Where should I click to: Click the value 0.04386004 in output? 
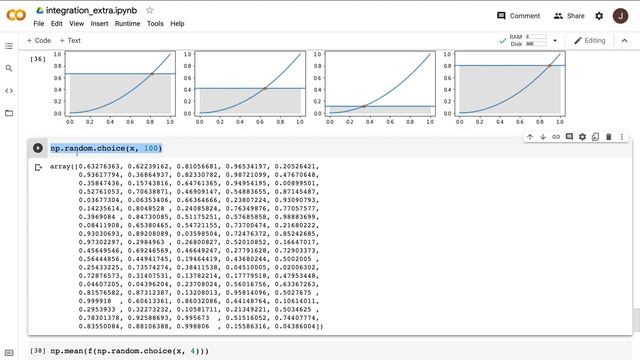[x=295, y=327]
